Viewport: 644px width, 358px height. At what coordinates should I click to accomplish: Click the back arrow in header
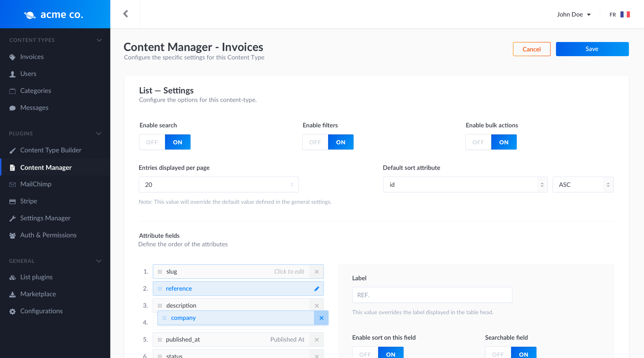tap(125, 14)
